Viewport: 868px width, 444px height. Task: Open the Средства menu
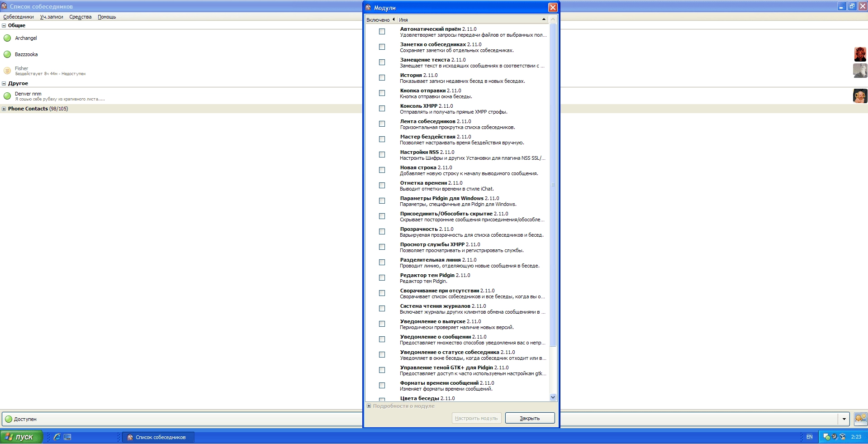click(81, 17)
